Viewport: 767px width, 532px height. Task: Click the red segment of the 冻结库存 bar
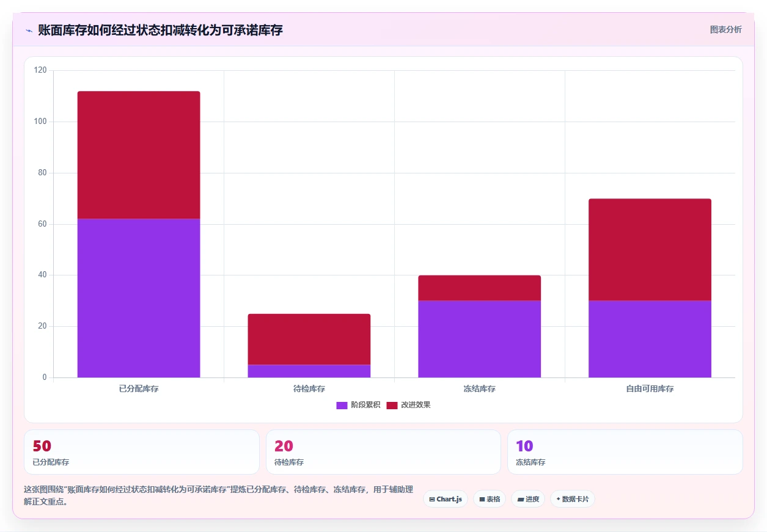480,288
